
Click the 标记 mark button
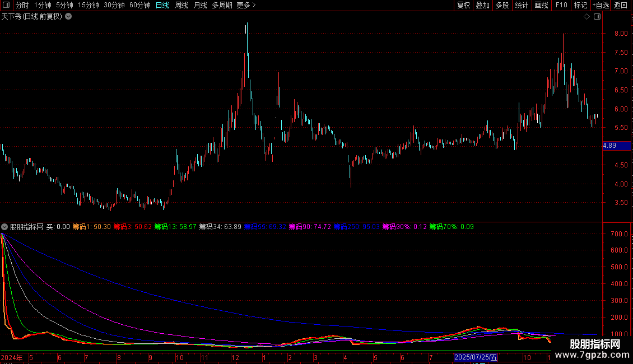click(x=580, y=5)
